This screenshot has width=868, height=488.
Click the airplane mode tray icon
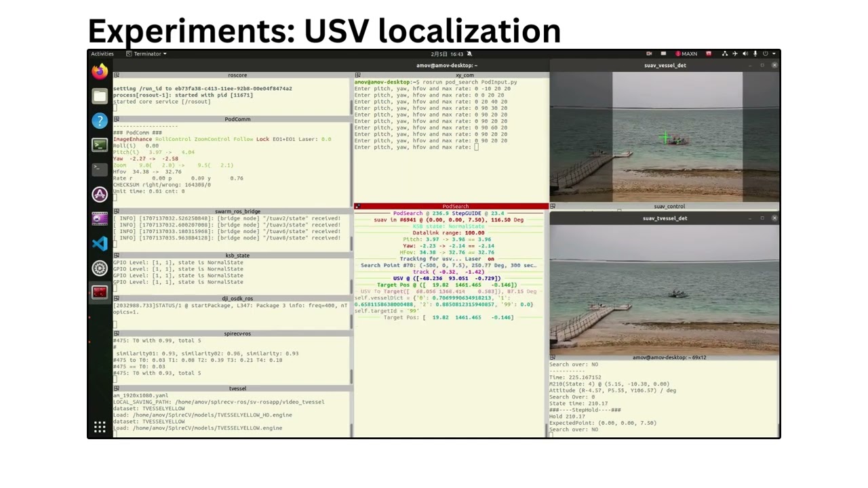point(734,54)
